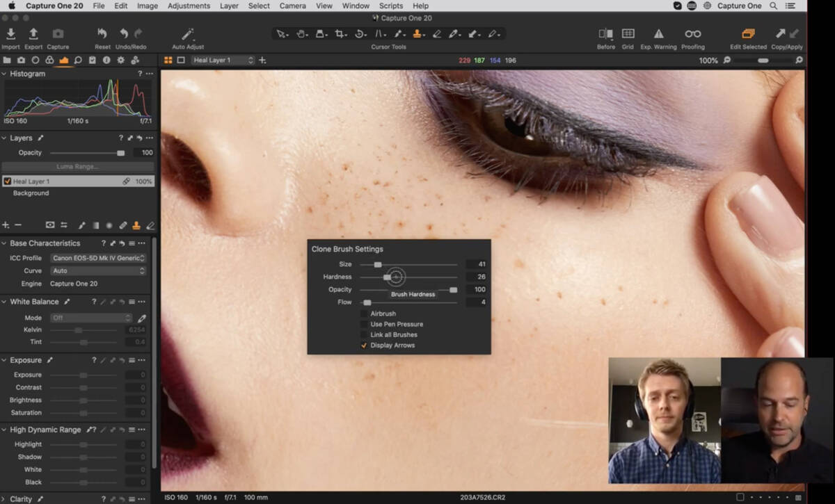The height and width of the screenshot is (504, 835).
Task: Select the Background layer
Action: point(31,193)
